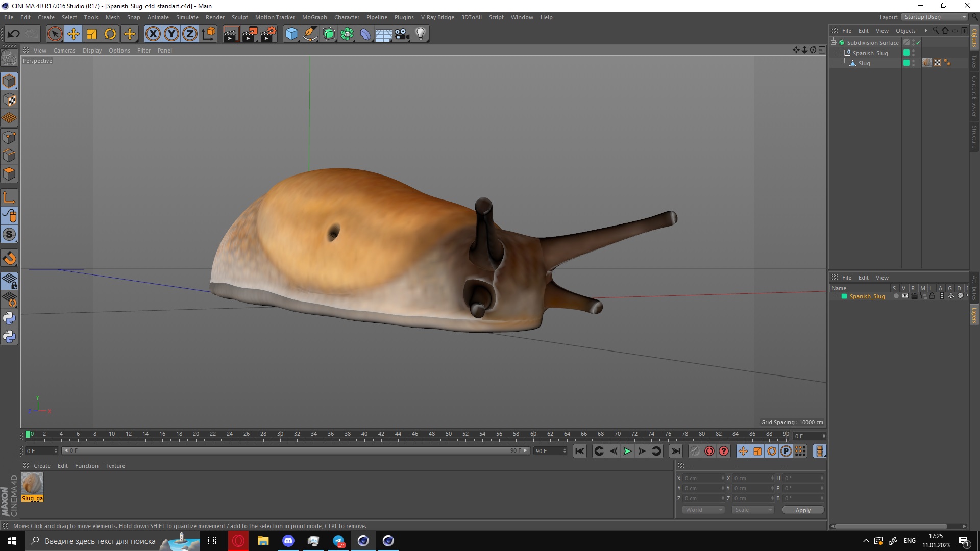Click the Camera object icon
Image resolution: width=980 pixels, height=551 pixels.
tap(402, 34)
